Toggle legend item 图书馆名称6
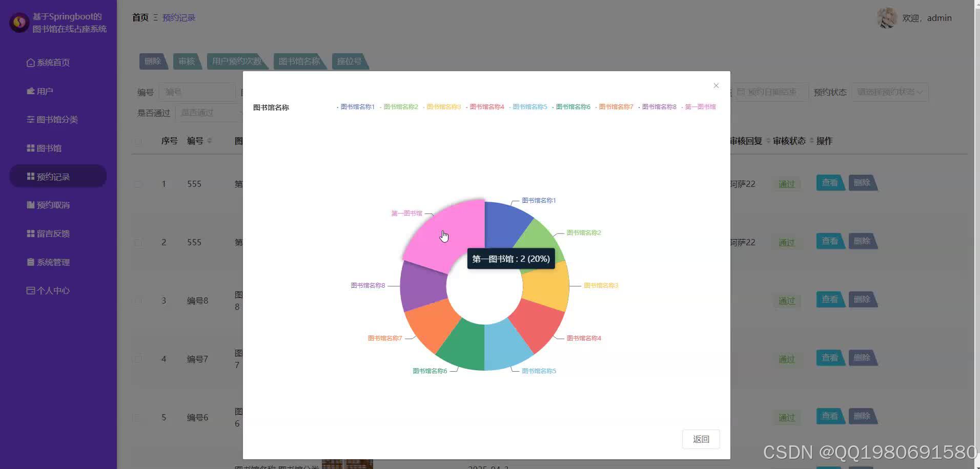Image resolution: width=980 pixels, height=469 pixels. tap(571, 107)
